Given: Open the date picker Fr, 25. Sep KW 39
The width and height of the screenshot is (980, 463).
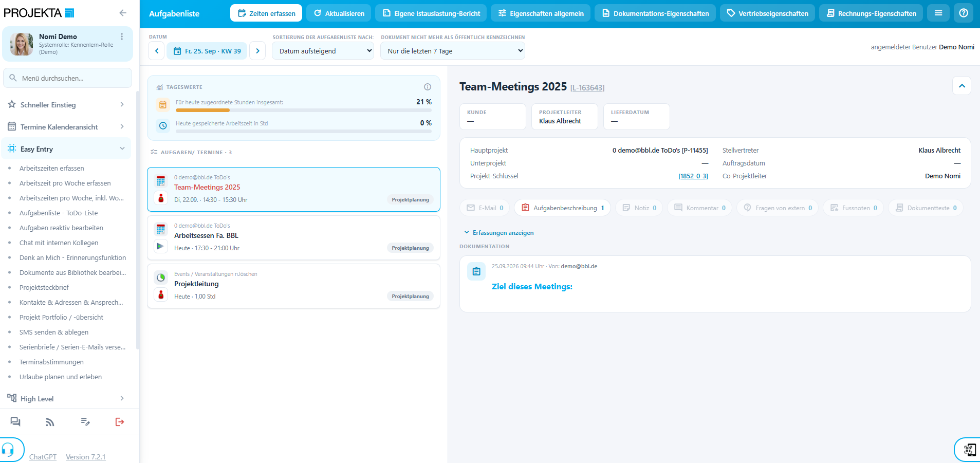Looking at the screenshot, I should (207, 51).
